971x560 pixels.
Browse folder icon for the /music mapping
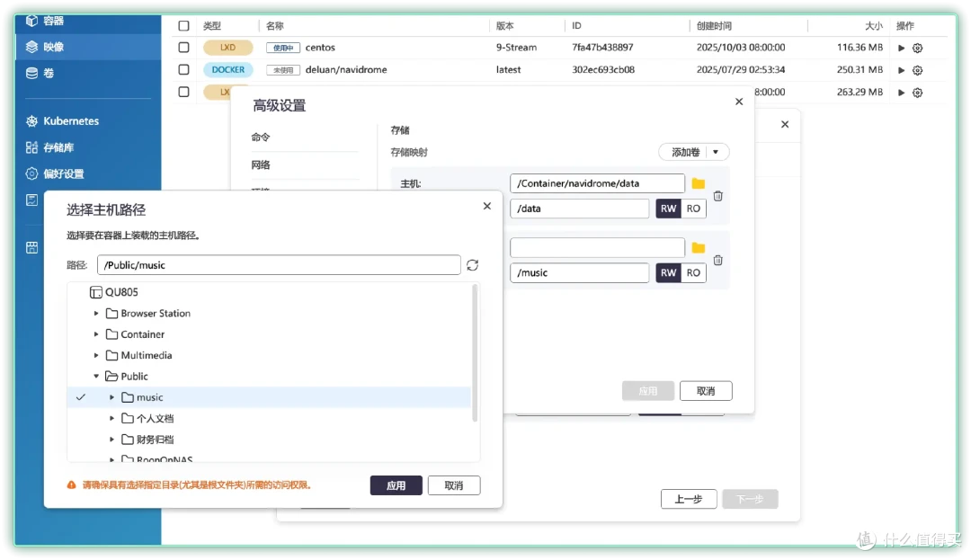coord(699,247)
